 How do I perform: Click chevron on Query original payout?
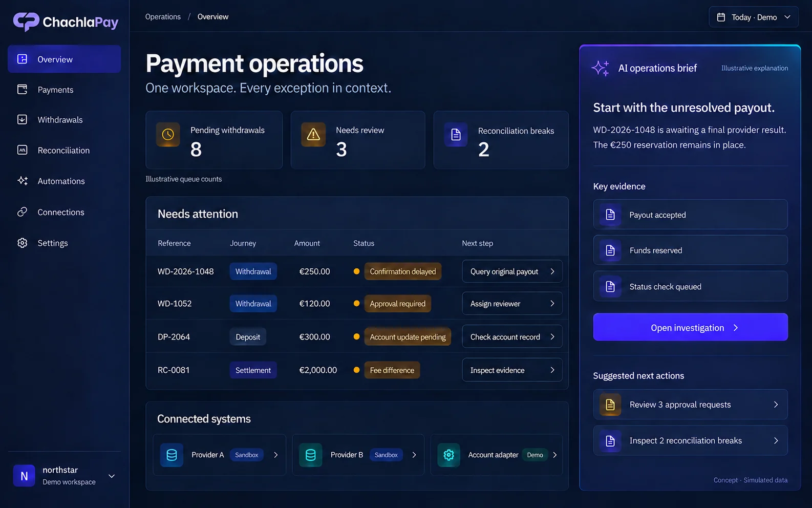(x=552, y=271)
